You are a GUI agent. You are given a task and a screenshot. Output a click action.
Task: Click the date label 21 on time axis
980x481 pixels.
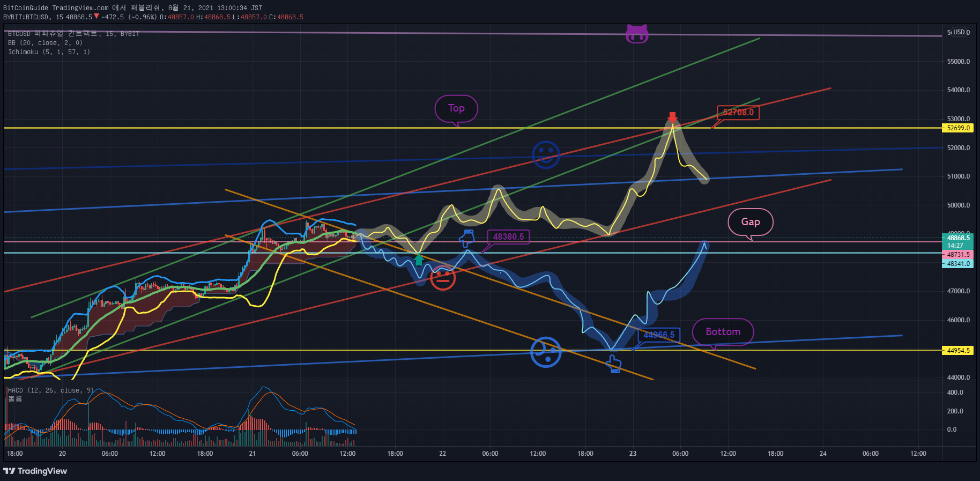pos(253,454)
